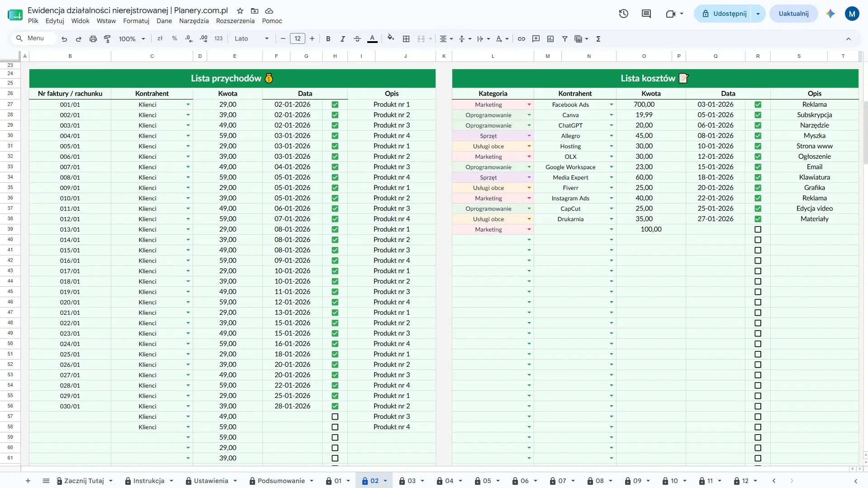Switch to the Ustawienia sheet tab
Image resolution: width=868 pixels, height=488 pixels.
211,481
